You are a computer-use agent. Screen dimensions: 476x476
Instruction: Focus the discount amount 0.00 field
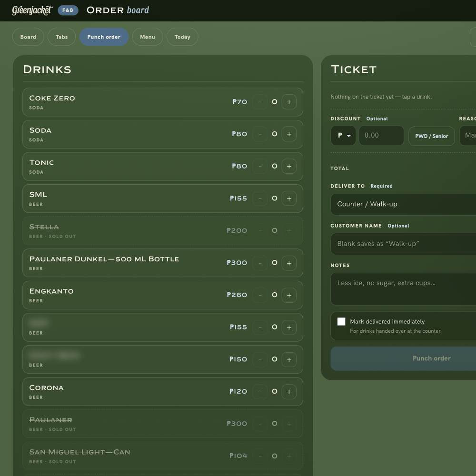381,135
